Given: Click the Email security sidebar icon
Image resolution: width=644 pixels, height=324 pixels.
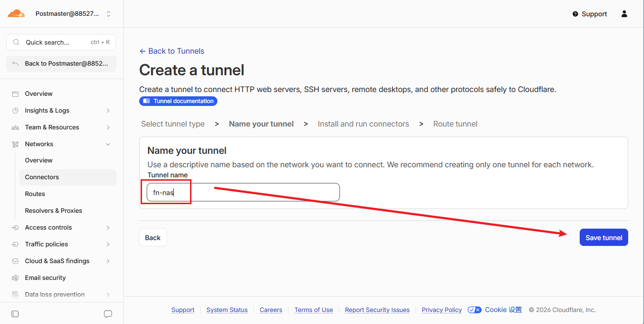Looking at the screenshot, I should 15,278.
